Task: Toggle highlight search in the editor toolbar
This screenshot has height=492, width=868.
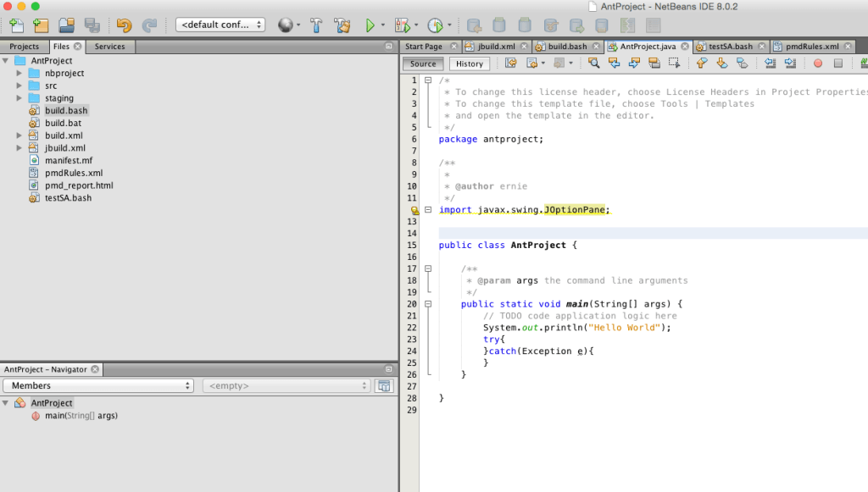Action: 654,64
